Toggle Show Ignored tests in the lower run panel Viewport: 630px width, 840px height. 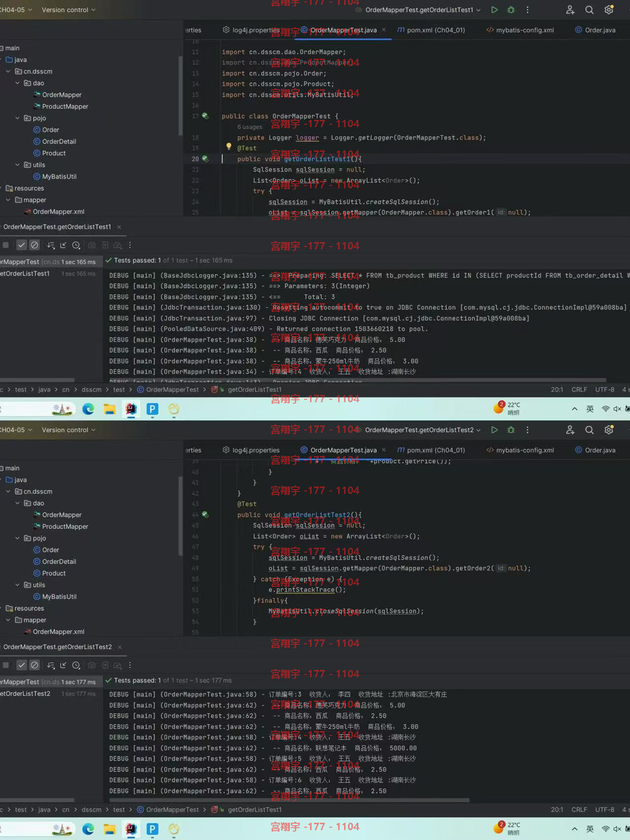pyautogui.click(x=35, y=665)
